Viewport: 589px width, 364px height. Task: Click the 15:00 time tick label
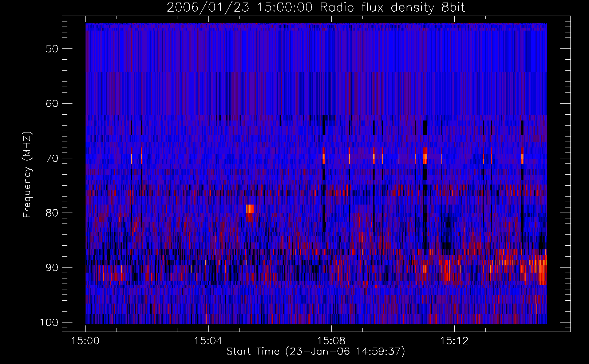(86, 341)
